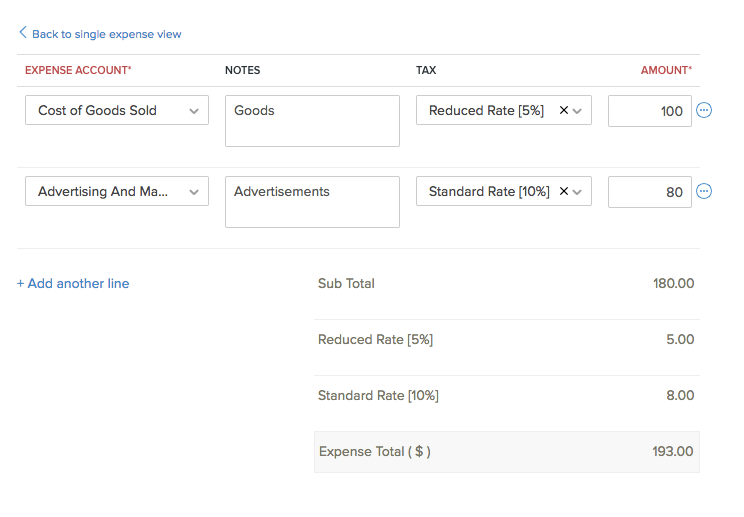The height and width of the screenshot is (517, 744).
Task: Focus the Goods notes text box
Action: 312,121
